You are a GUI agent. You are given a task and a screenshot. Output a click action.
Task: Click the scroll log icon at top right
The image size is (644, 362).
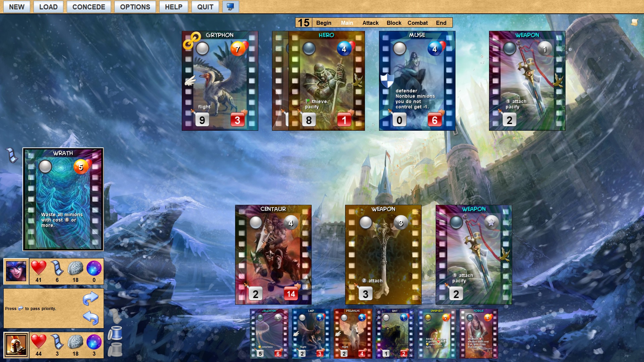pyautogui.click(x=634, y=22)
